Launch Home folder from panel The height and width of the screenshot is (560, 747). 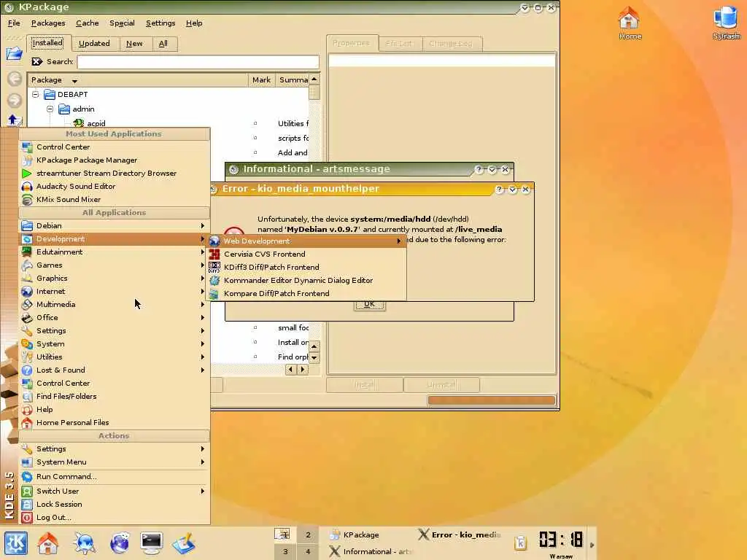point(47,542)
